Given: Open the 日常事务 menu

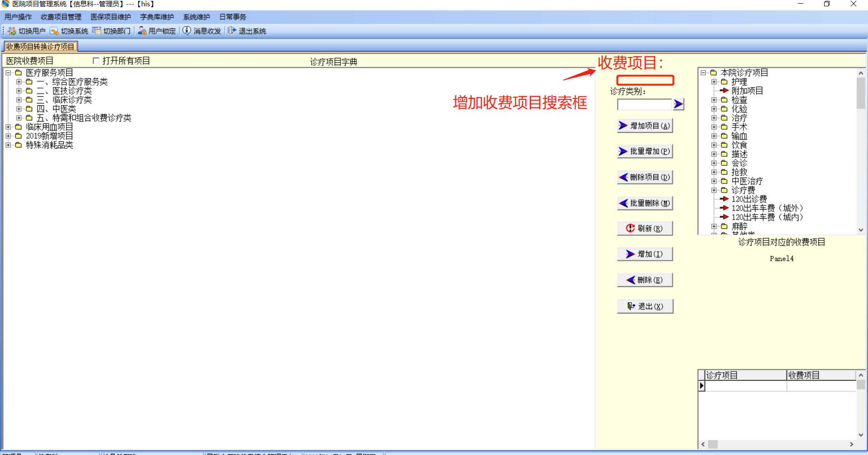Looking at the screenshot, I should pyautogui.click(x=233, y=17).
